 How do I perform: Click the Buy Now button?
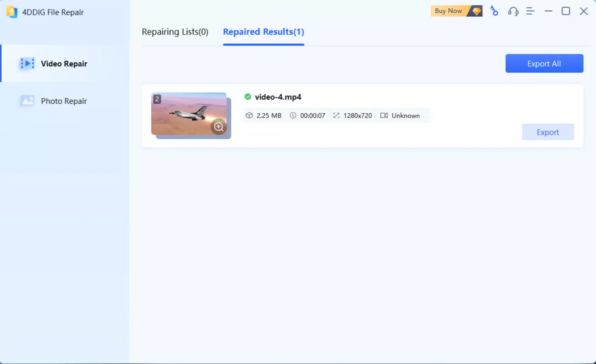(457, 11)
